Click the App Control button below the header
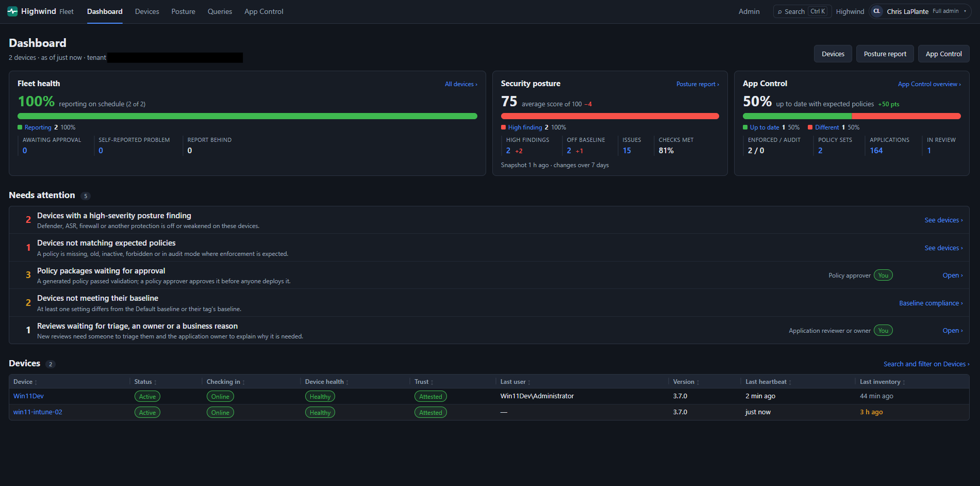Screen dimensions: 980x486 click(x=944, y=54)
